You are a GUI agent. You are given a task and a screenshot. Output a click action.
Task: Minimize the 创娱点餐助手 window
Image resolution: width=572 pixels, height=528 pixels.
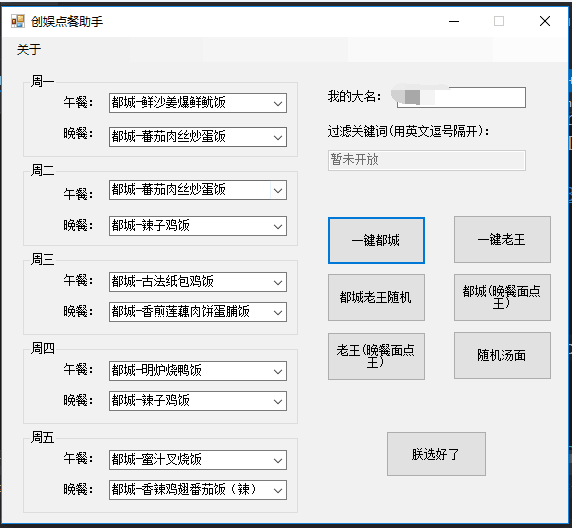[x=454, y=21]
